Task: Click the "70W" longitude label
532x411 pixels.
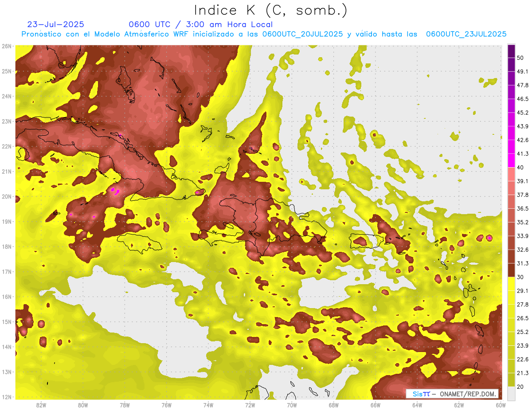Action: (x=292, y=405)
